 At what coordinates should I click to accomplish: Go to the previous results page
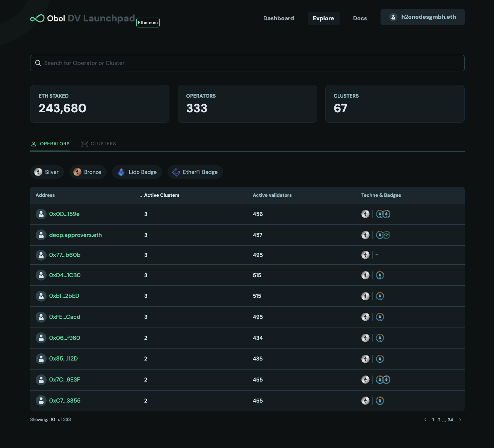(425, 420)
